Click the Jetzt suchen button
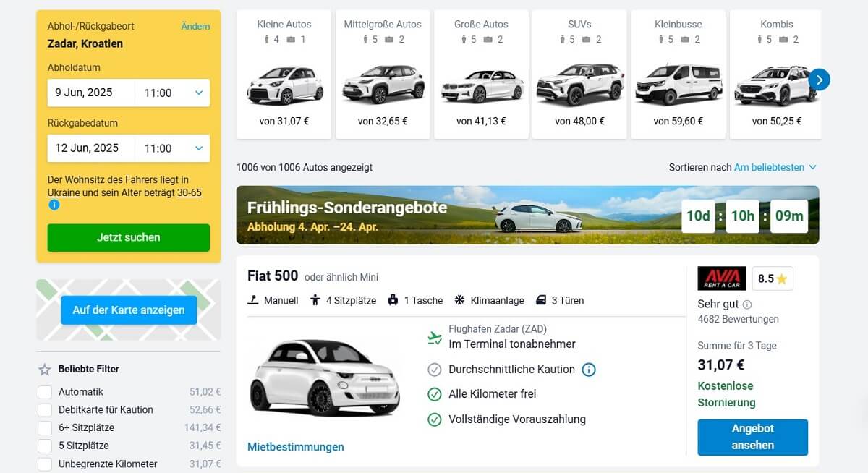This screenshot has height=473, width=868. pyautogui.click(x=129, y=237)
